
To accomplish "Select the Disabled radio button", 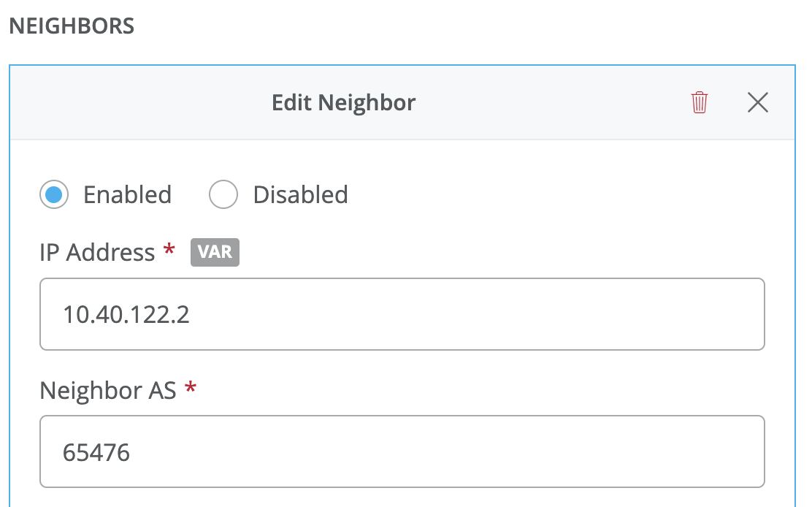I will (223, 195).
